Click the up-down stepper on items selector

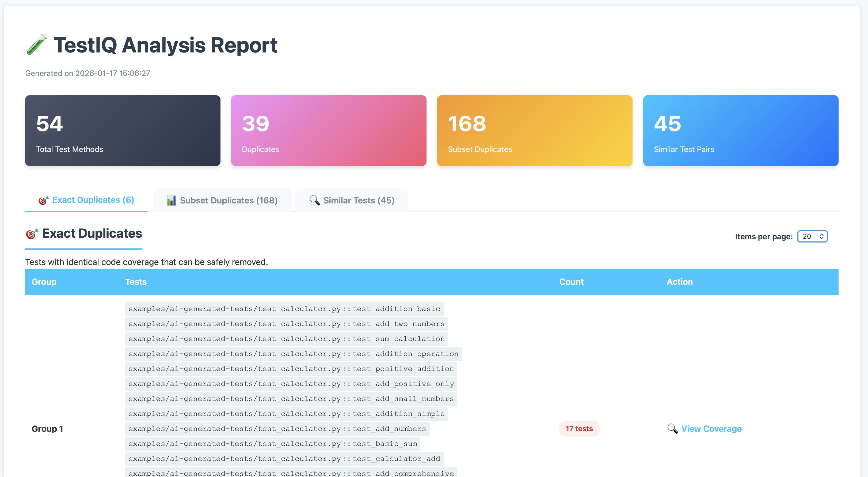[x=821, y=236]
